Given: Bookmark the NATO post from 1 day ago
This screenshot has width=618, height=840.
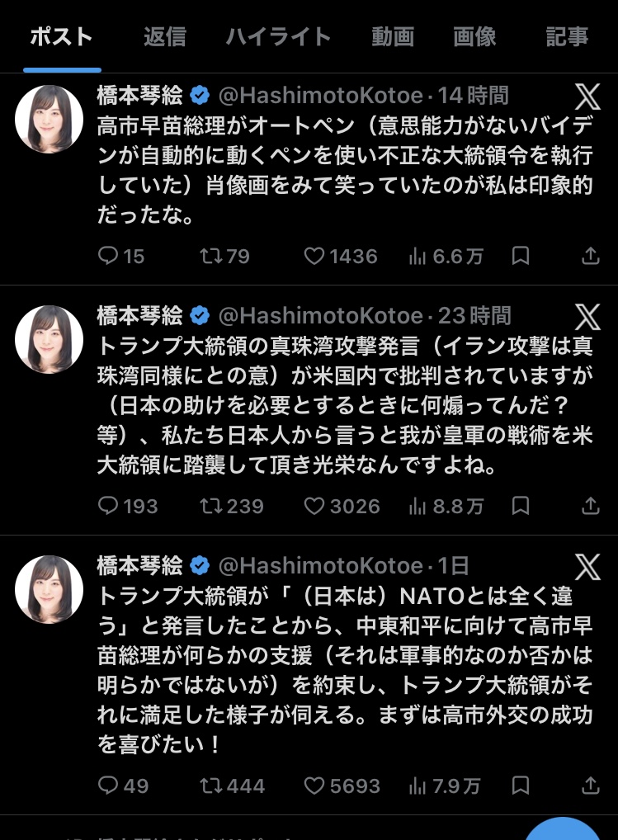Looking at the screenshot, I should [520, 785].
